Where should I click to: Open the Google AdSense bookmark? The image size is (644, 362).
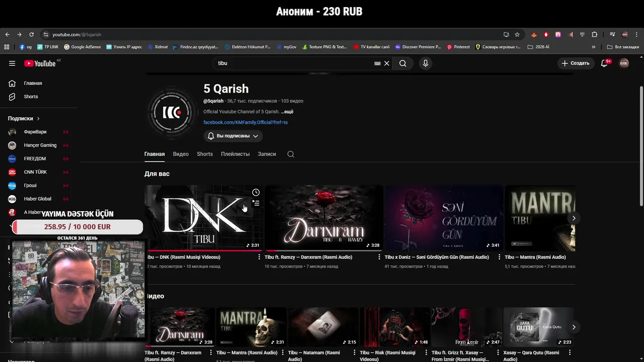coord(83,47)
